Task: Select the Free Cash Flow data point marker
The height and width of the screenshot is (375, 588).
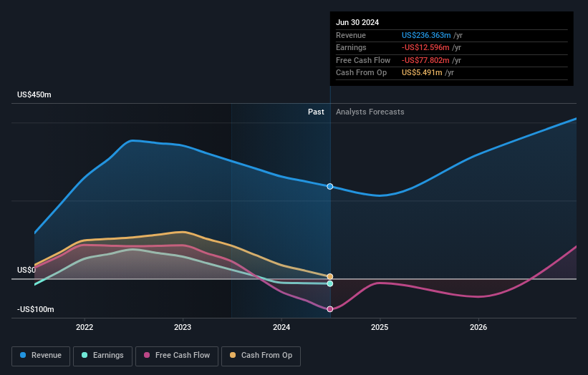Action: 330,309
